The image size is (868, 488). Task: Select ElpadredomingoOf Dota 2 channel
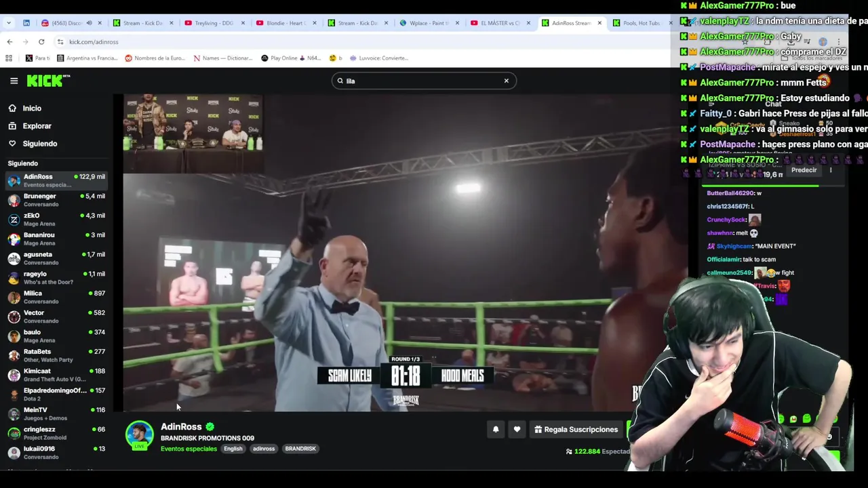click(x=57, y=394)
